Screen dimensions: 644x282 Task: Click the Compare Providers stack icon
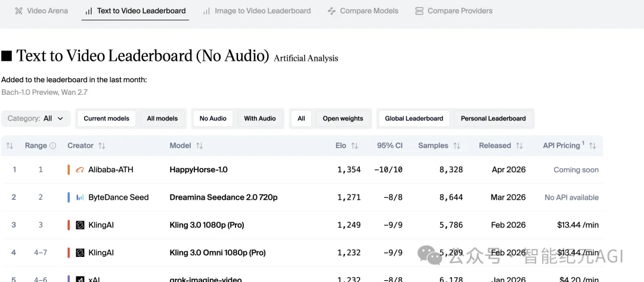coord(419,11)
